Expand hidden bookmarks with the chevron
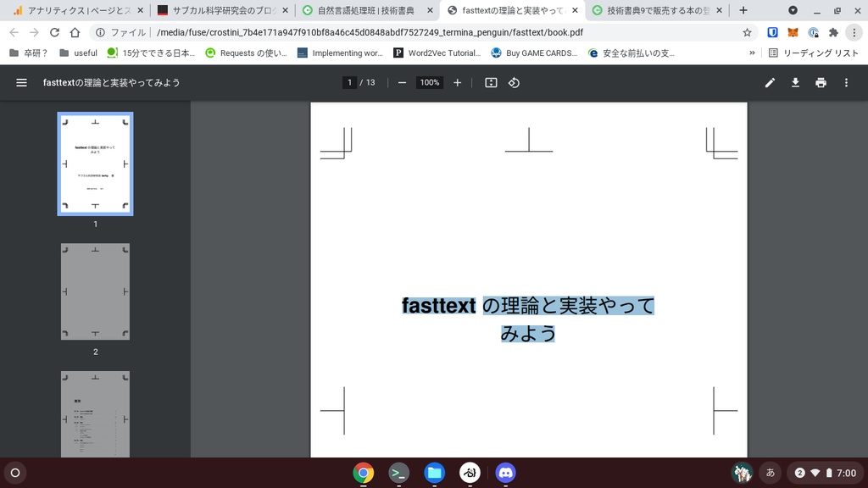The image size is (868, 488). [751, 52]
